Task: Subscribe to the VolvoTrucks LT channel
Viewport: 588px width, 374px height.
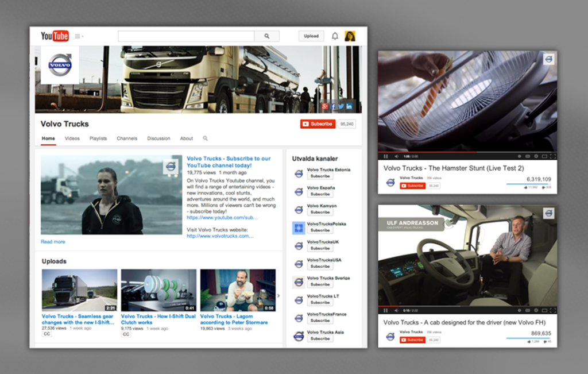Action: click(320, 302)
